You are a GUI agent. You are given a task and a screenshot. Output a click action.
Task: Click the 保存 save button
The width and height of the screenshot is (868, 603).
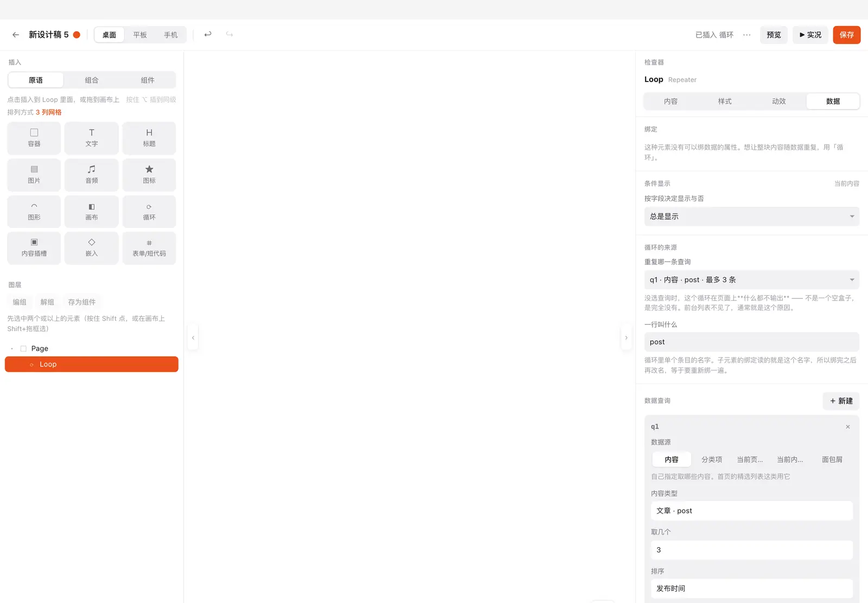[x=847, y=35]
